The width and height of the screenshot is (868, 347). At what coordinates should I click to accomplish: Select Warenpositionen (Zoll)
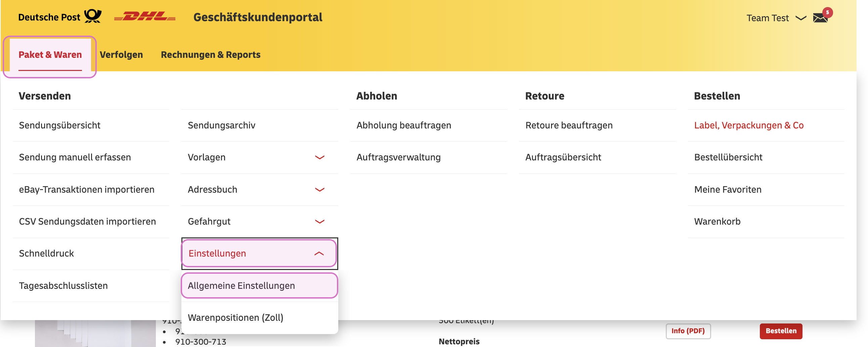click(x=236, y=317)
